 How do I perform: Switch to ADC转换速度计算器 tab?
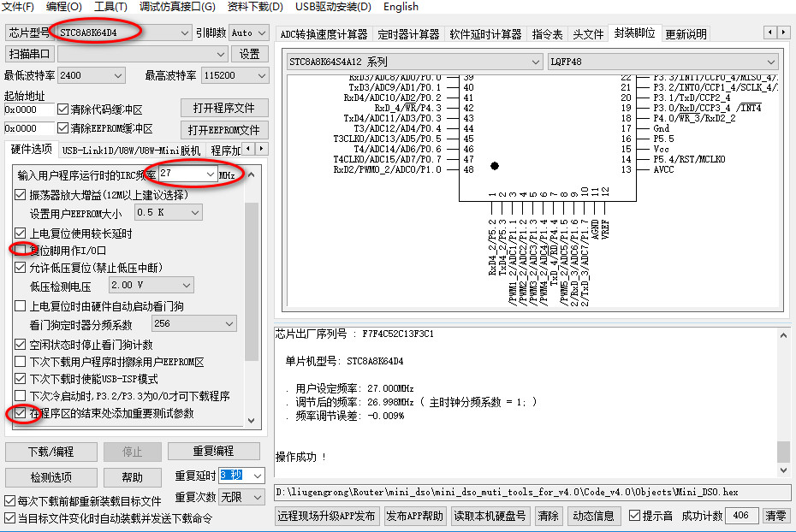pos(324,34)
